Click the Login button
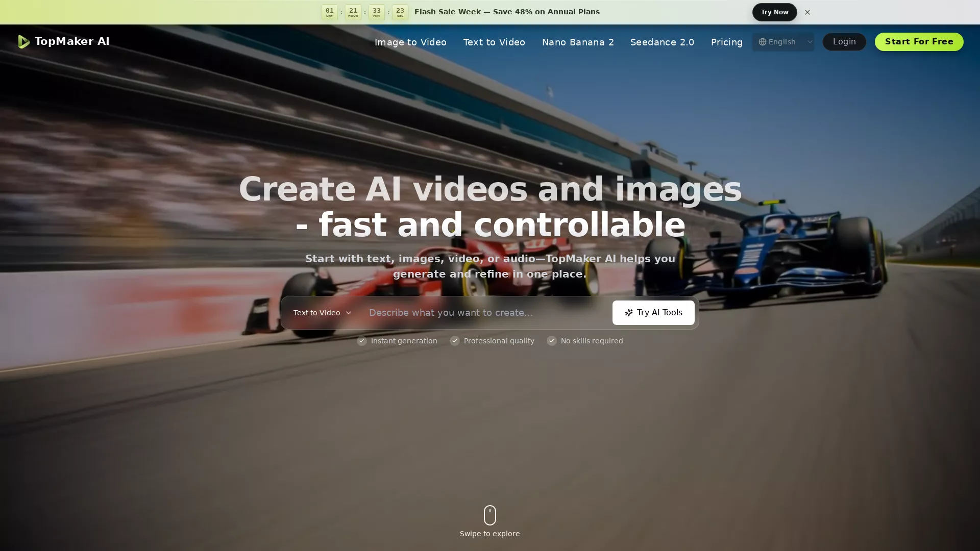Image resolution: width=980 pixels, height=551 pixels. [844, 42]
